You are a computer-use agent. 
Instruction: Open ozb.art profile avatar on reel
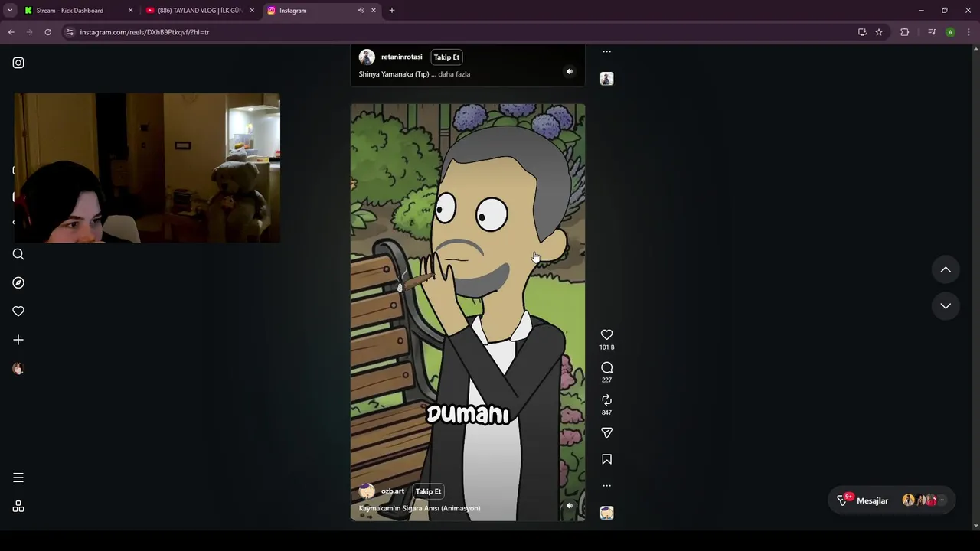[367, 491]
